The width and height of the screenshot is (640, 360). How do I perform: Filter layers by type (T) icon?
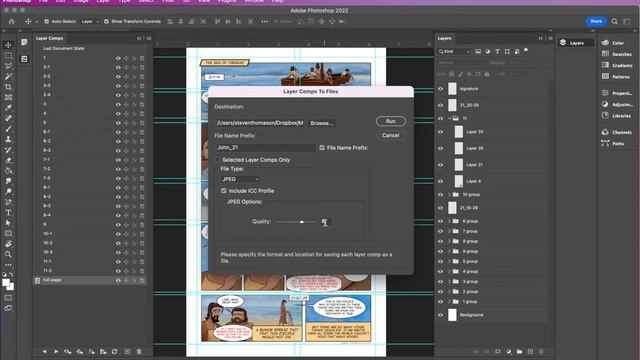click(497, 51)
